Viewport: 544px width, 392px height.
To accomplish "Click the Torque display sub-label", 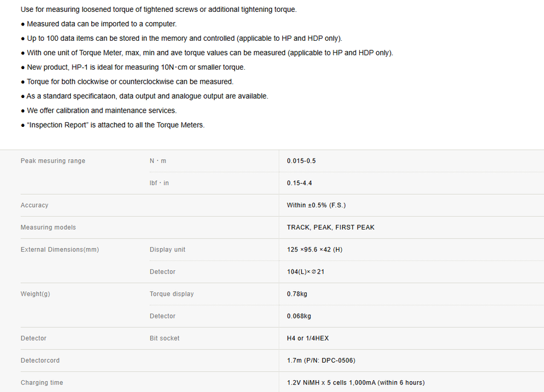I will pyautogui.click(x=172, y=294).
